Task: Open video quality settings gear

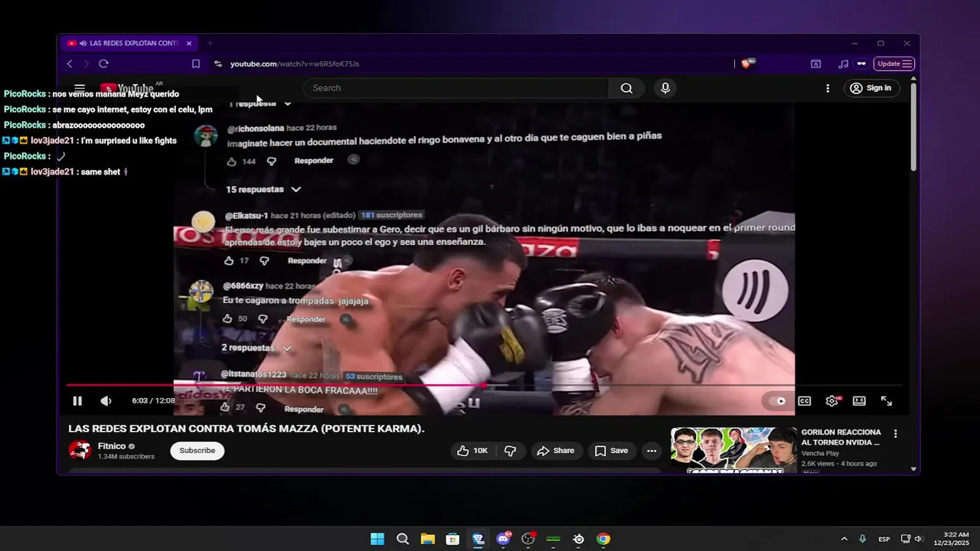Action: (x=832, y=401)
